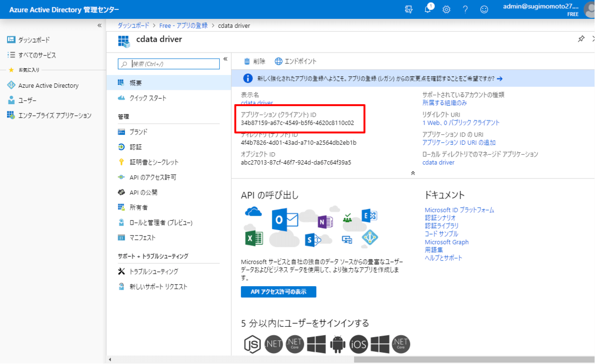595x364 pixels.
Task: Click the Android quickstart icon
Action: [x=338, y=344]
